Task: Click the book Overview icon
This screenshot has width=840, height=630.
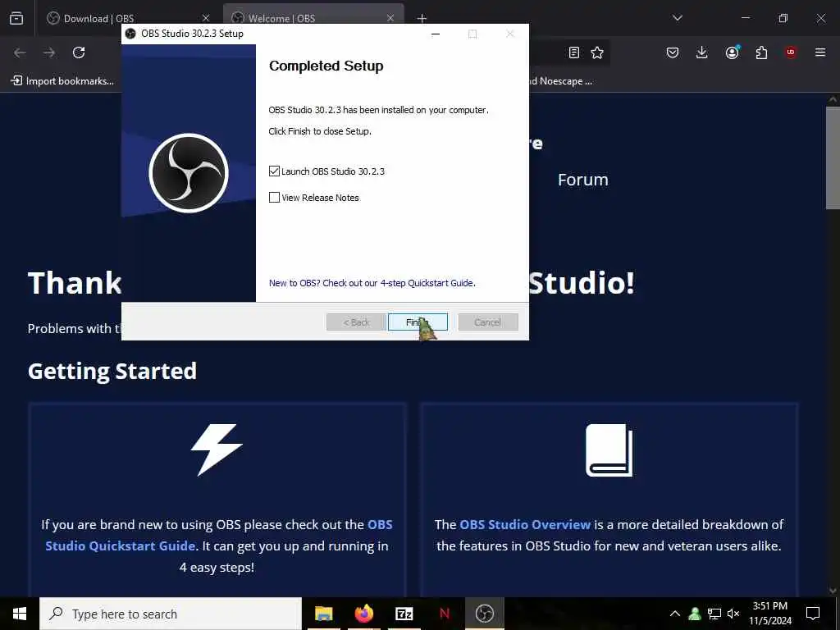Action: click(x=609, y=450)
